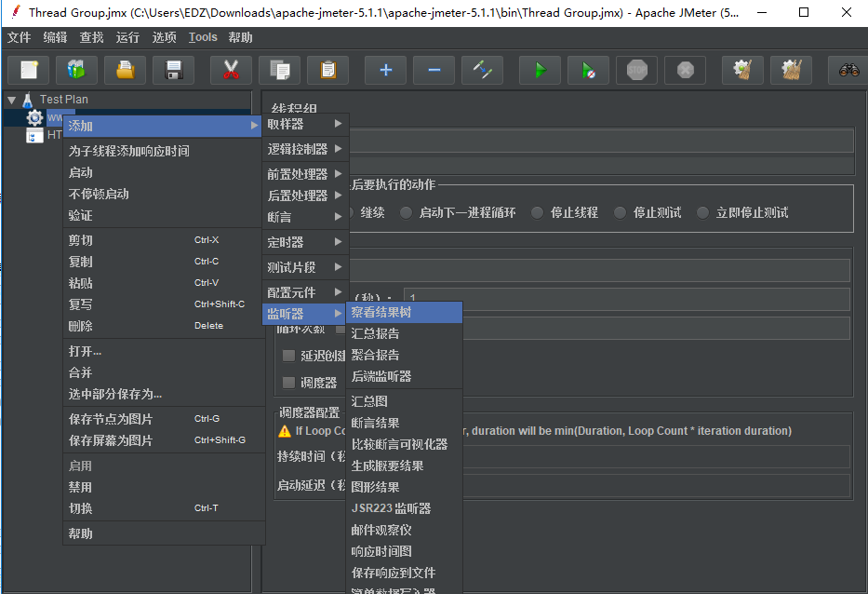This screenshot has height=594, width=868.
Task: Click the HTTP sampler tree icon
Action: 34,135
